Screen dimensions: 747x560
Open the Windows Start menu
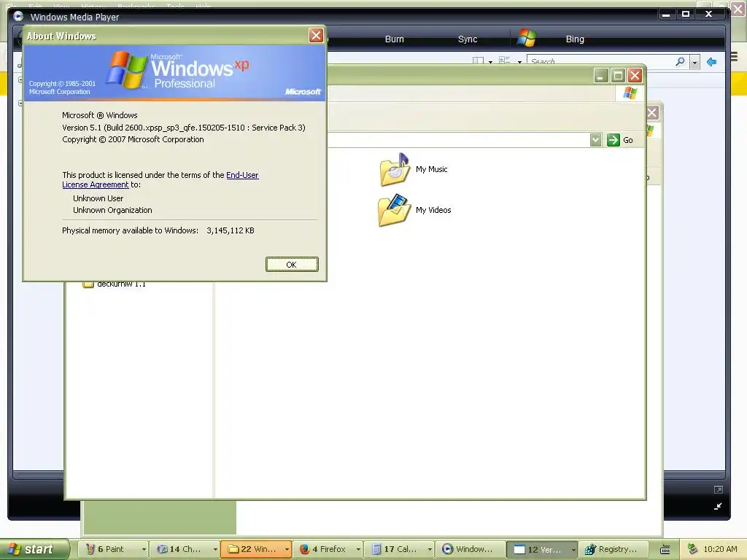(34, 549)
